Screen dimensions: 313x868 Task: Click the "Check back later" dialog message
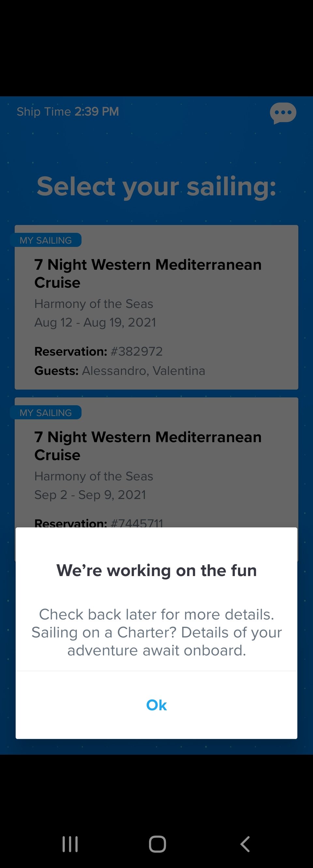point(156,632)
